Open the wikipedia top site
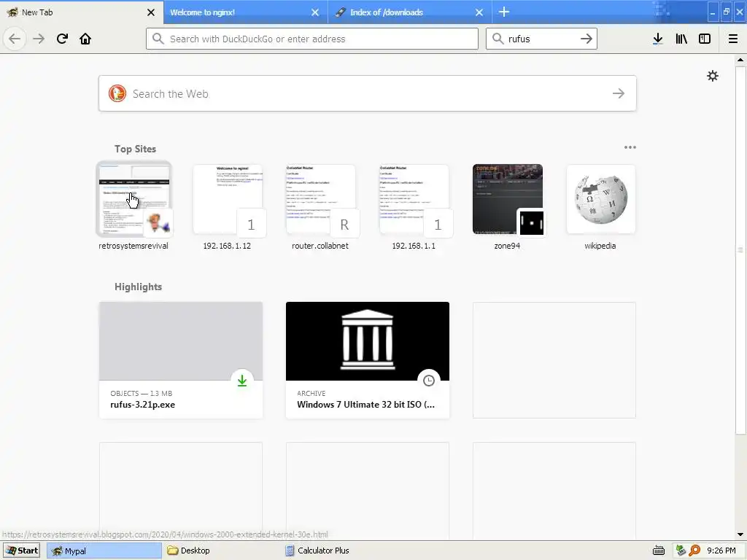Viewport: 747px width, 560px height. (x=600, y=206)
